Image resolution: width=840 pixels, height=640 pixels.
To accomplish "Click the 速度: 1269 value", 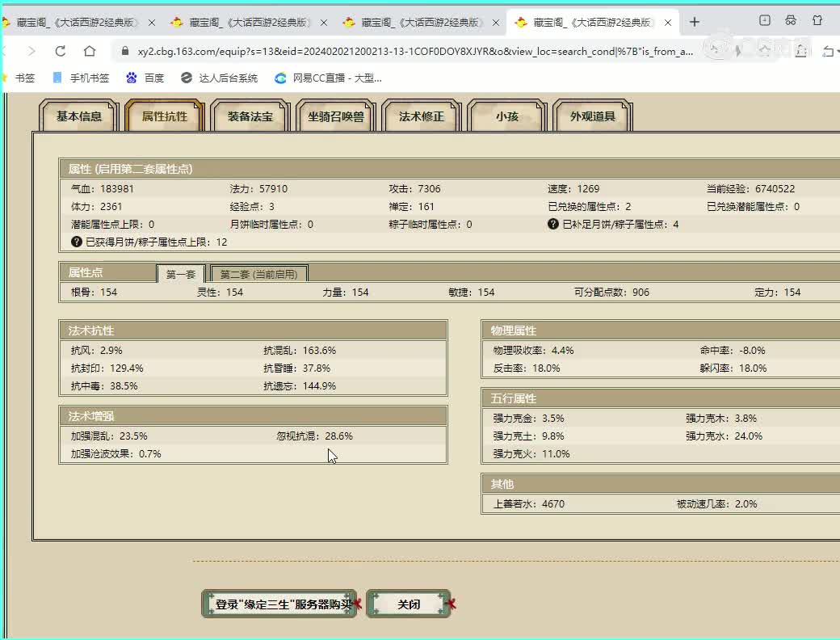I will point(573,188).
